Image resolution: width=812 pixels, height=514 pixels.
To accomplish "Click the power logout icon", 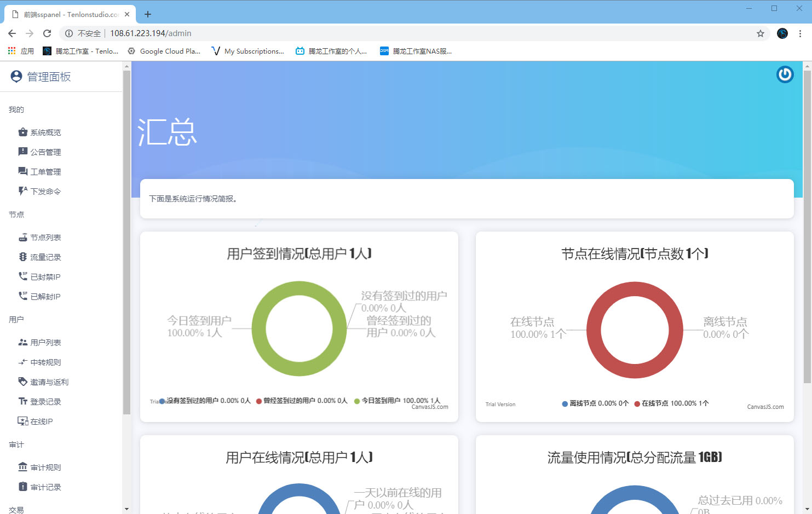I will click(x=785, y=74).
